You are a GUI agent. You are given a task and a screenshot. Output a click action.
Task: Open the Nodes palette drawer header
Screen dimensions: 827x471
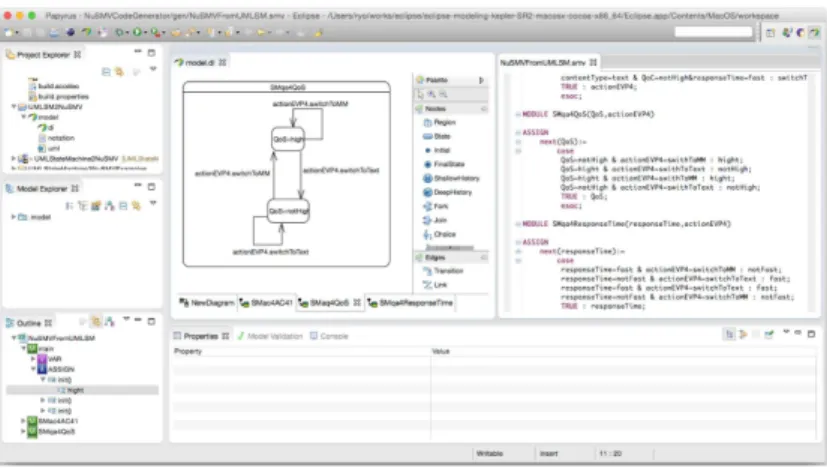pos(451,109)
